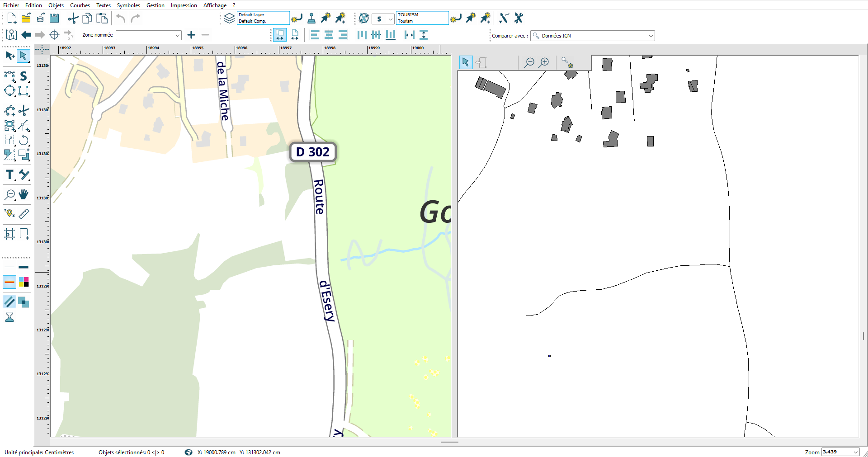Toggle the CMYK color display mode

[x=24, y=282]
